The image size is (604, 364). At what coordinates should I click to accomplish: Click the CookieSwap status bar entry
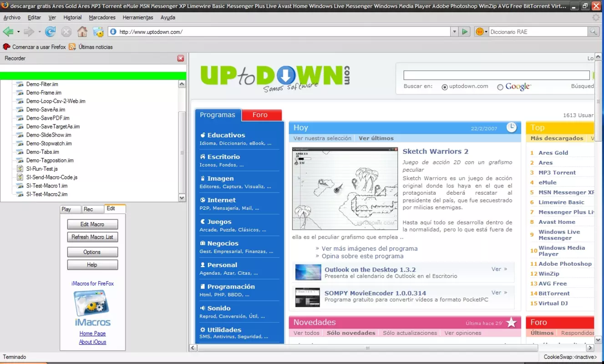coord(571,357)
